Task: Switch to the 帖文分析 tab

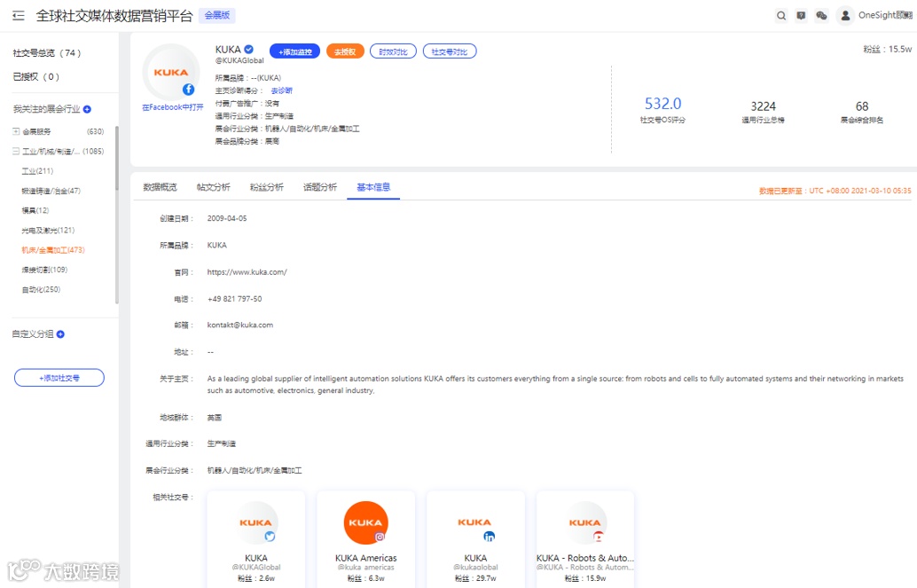Action: [214, 187]
